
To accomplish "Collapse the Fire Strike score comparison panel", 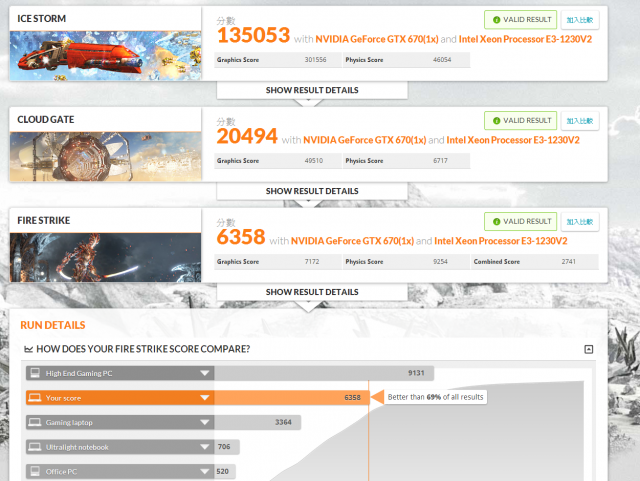I will coord(589,349).
